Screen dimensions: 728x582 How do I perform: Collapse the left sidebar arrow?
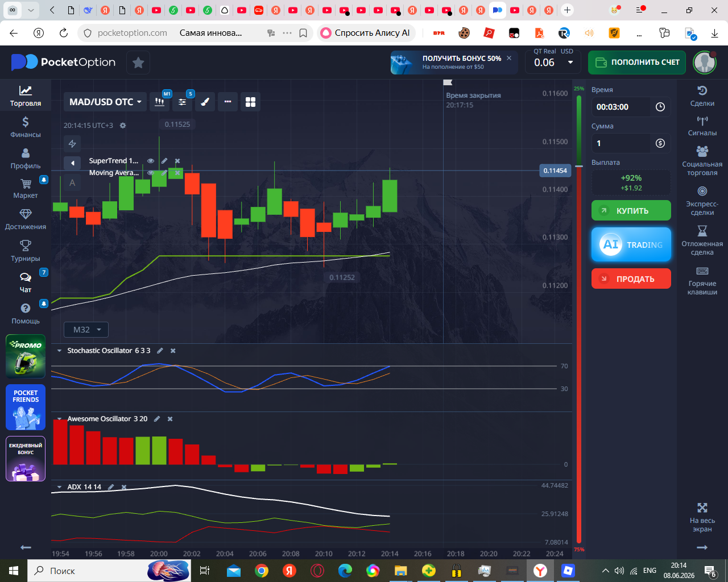(26, 547)
